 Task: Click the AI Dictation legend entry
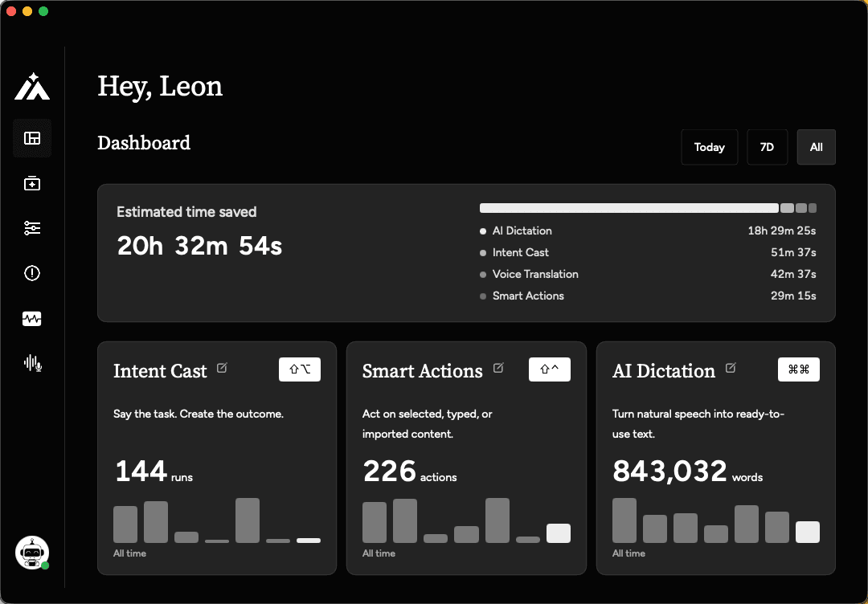pos(516,231)
